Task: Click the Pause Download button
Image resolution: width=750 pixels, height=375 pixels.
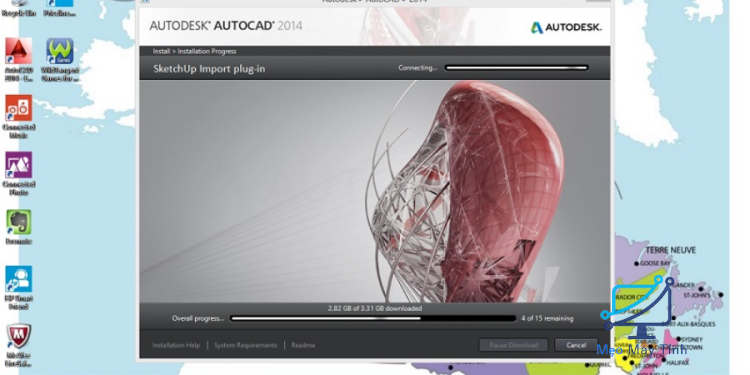Action: 514,345
